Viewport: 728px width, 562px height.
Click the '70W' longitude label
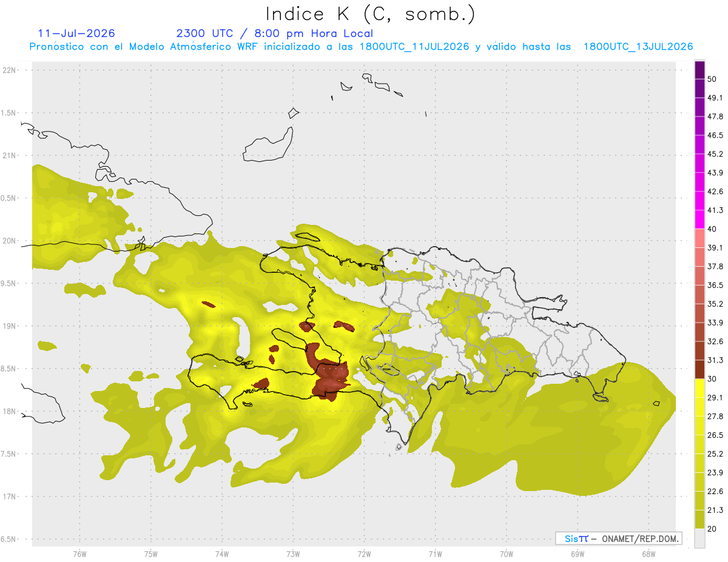click(507, 554)
